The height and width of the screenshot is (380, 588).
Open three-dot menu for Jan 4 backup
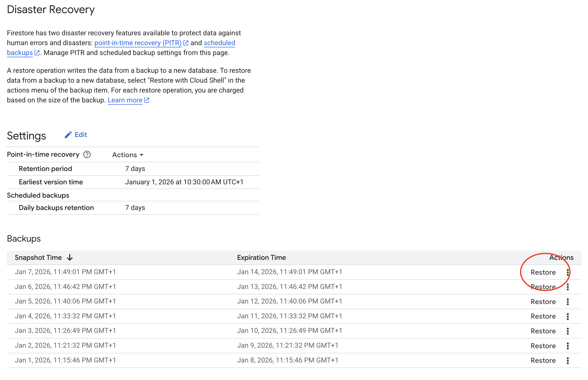[568, 316]
